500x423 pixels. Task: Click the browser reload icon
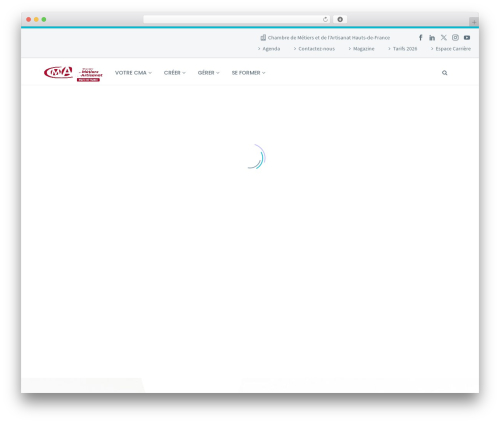[325, 19]
